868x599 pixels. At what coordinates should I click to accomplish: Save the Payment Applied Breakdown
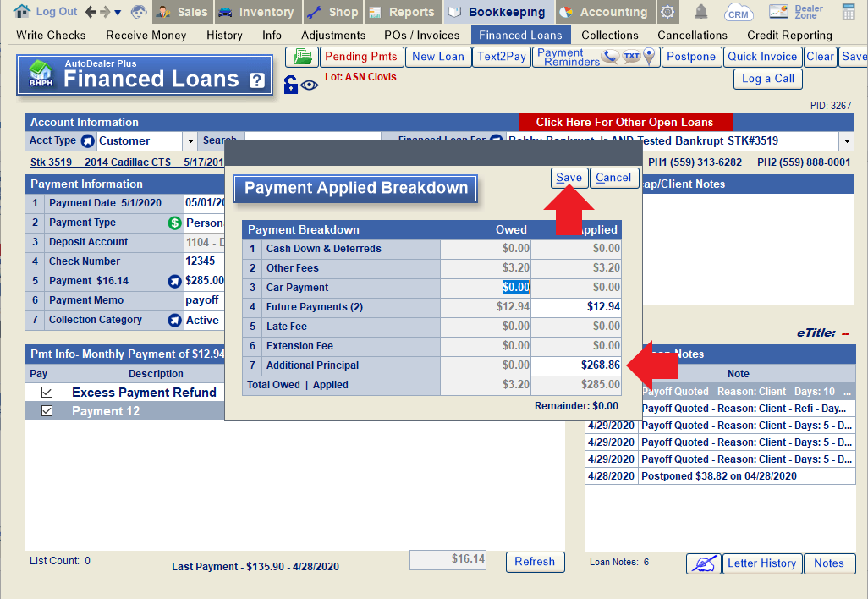coord(569,178)
